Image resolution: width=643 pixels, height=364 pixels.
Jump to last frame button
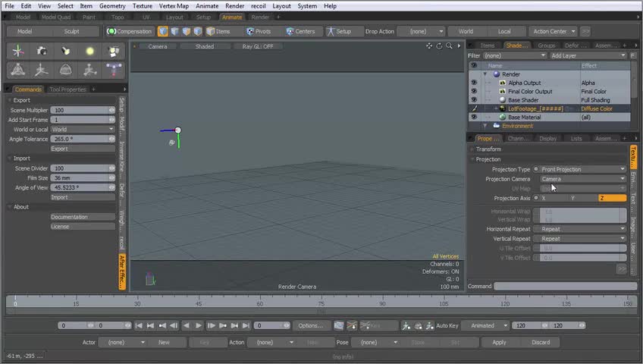coord(246,325)
